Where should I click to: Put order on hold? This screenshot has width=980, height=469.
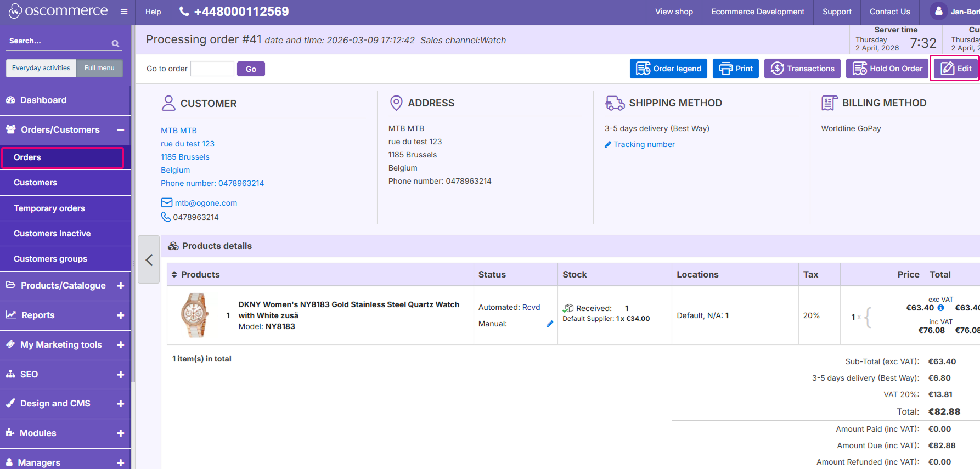click(887, 69)
